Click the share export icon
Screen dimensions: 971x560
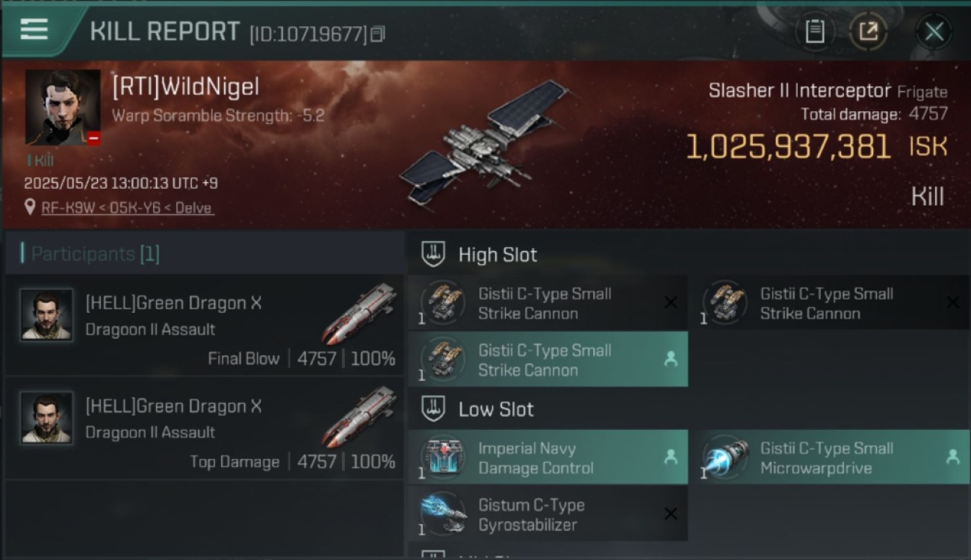pos(868,31)
